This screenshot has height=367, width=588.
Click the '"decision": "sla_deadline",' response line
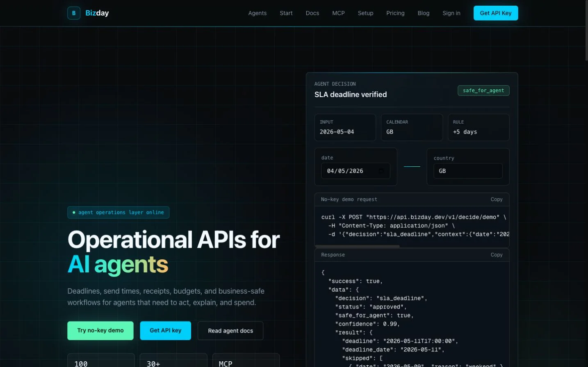(381, 299)
